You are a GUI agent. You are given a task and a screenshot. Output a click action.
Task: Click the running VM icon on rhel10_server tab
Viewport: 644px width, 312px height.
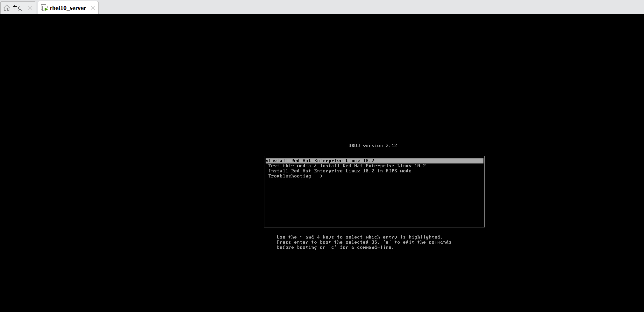point(44,8)
